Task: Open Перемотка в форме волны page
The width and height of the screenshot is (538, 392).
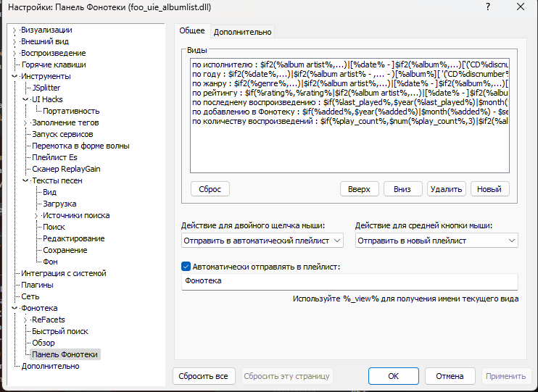Action: (80, 146)
